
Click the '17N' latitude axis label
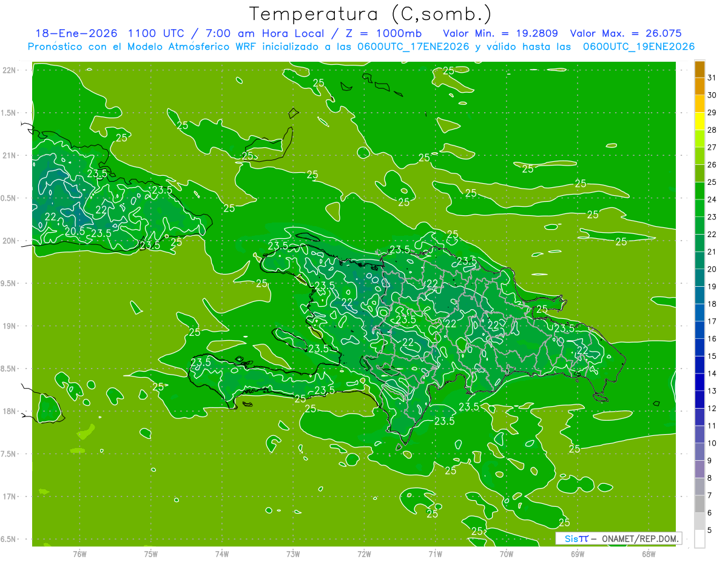[x=9, y=497]
